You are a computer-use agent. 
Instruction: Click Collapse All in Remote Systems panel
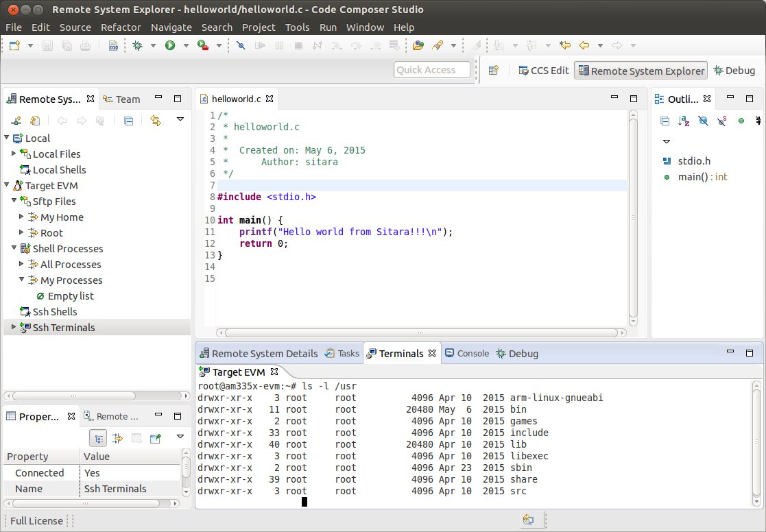(128, 121)
